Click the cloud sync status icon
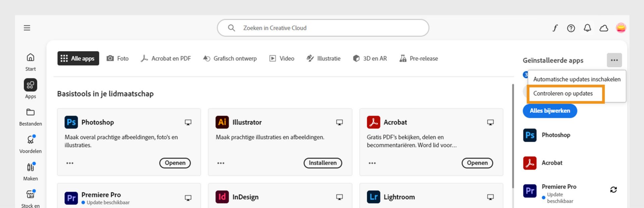 click(604, 28)
